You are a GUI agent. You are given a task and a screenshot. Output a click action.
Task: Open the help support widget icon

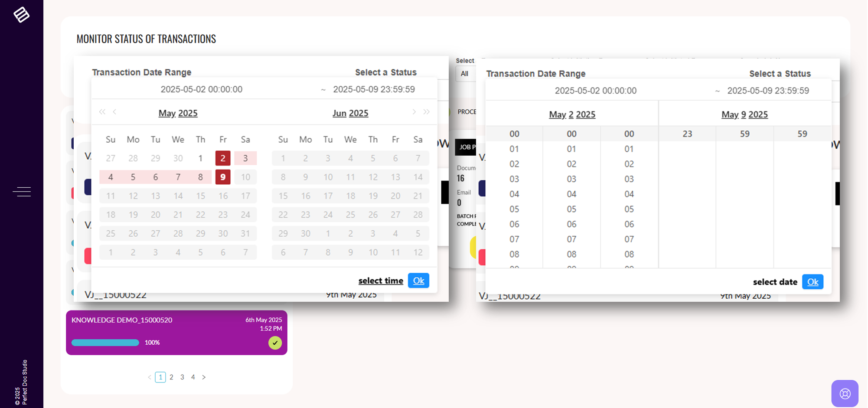pyautogui.click(x=845, y=394)
